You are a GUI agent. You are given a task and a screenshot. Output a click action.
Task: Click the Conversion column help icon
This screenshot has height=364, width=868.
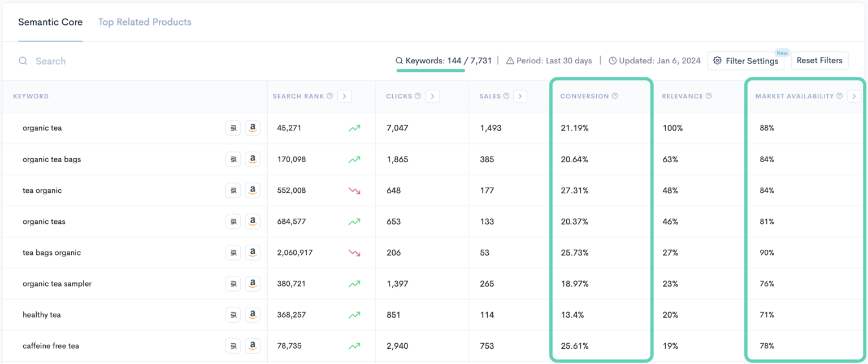(x=615, y=96)
